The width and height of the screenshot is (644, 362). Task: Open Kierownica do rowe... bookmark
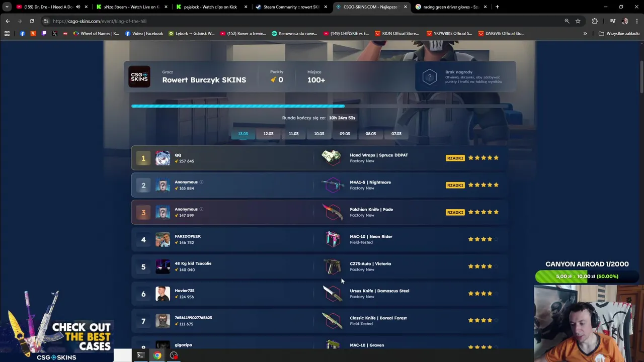(x=294, y=34)
